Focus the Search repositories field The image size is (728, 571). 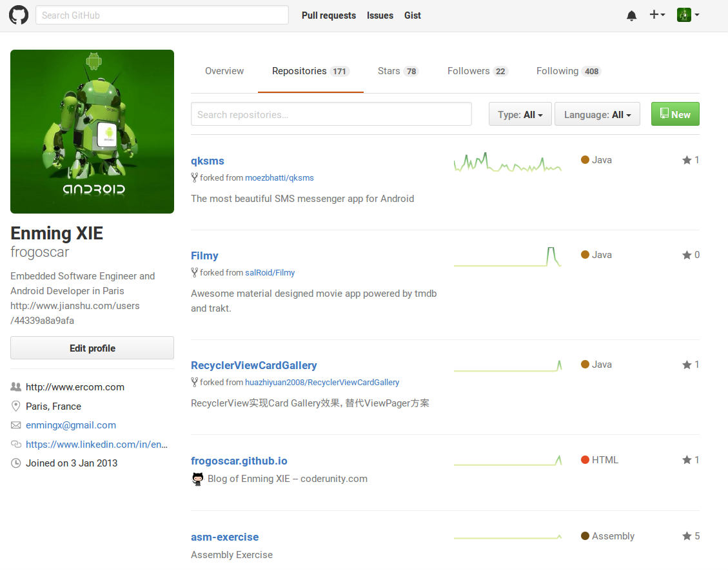click(x=331, y=114)
